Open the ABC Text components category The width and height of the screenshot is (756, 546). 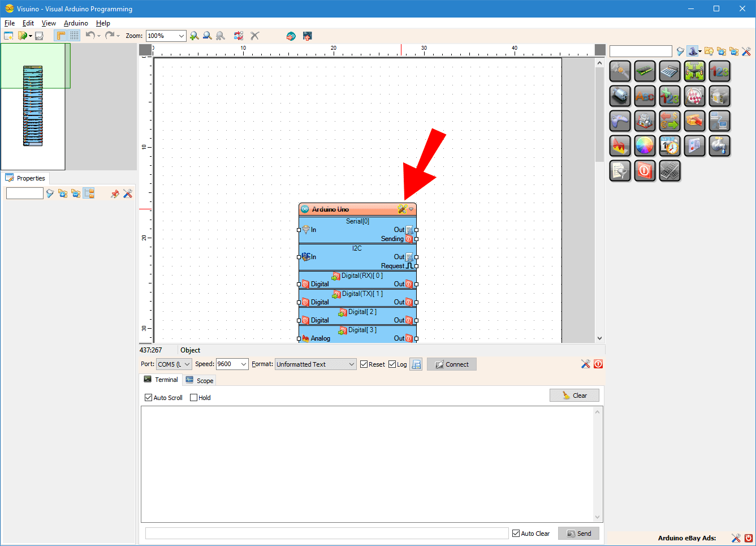[x=645, y=96]
